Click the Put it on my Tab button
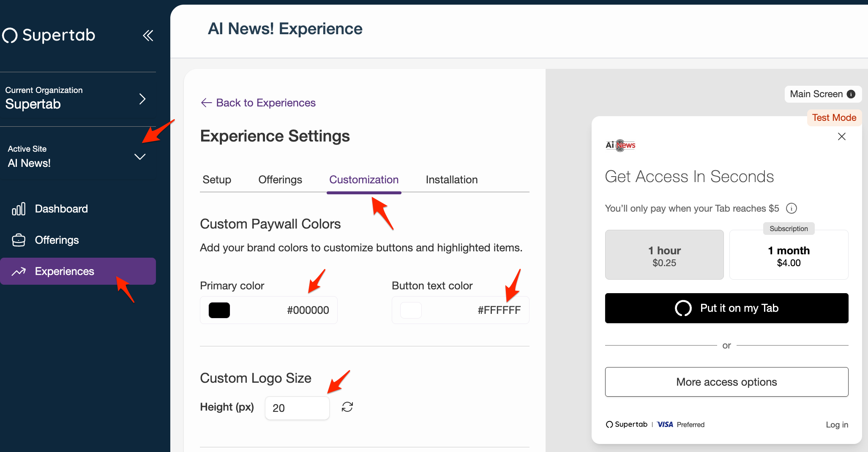Screen dimensions: 868x452 [x=726, y=308]
